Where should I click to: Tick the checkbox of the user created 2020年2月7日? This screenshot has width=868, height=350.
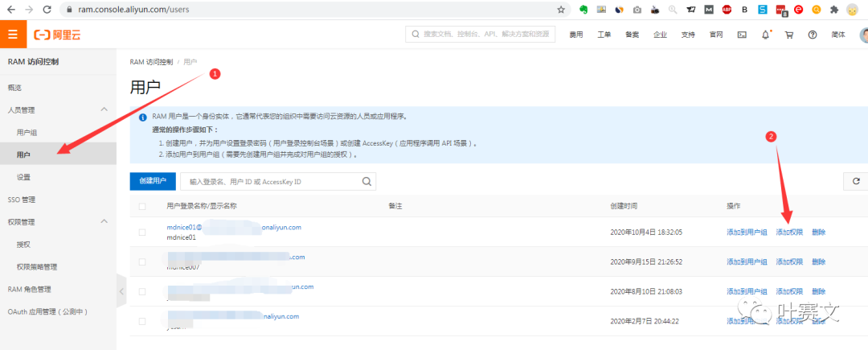click(x=142, y=321)
